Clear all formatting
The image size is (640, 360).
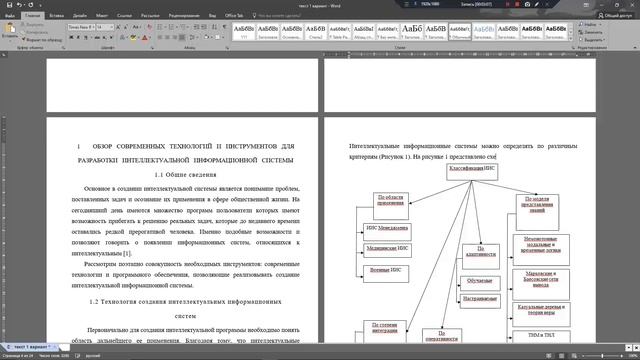coord(149,27)
